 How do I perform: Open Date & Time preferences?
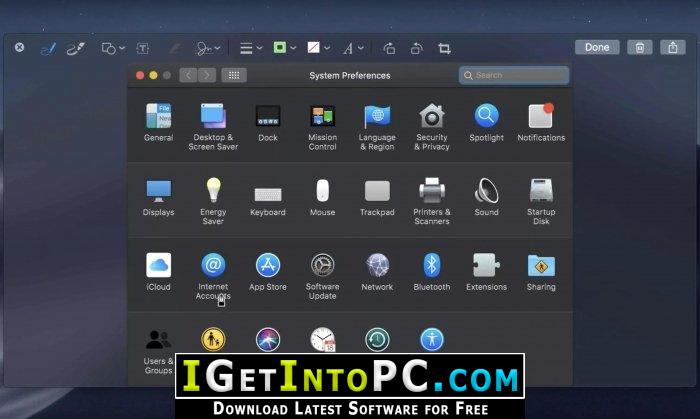coord(323,339)
